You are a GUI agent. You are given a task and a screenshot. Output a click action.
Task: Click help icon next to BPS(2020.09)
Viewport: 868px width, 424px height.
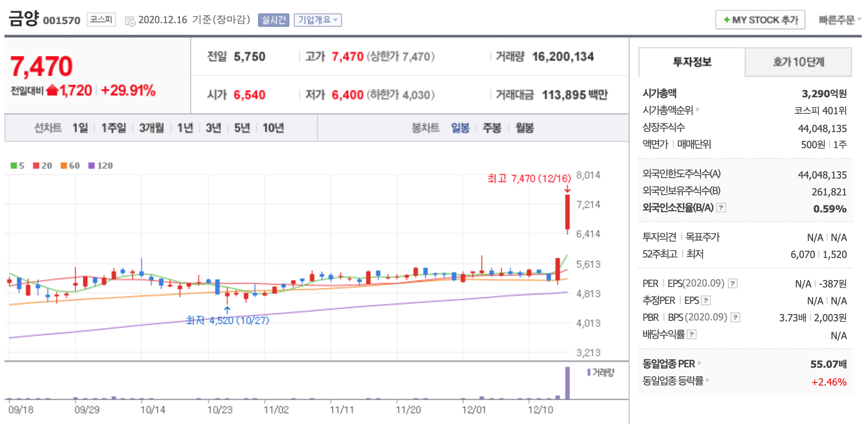[735, 317]
